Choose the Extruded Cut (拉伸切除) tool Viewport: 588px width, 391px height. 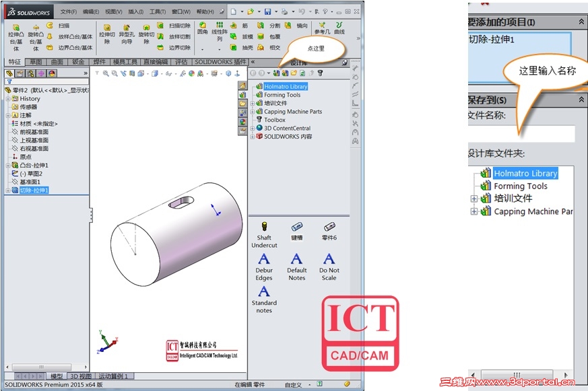point(107,34)
